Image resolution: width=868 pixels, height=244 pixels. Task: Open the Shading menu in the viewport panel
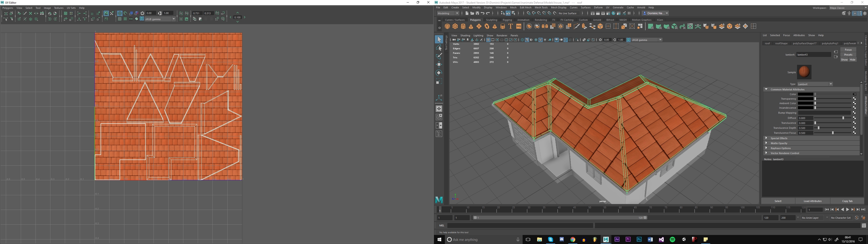(x=465, y=35)
